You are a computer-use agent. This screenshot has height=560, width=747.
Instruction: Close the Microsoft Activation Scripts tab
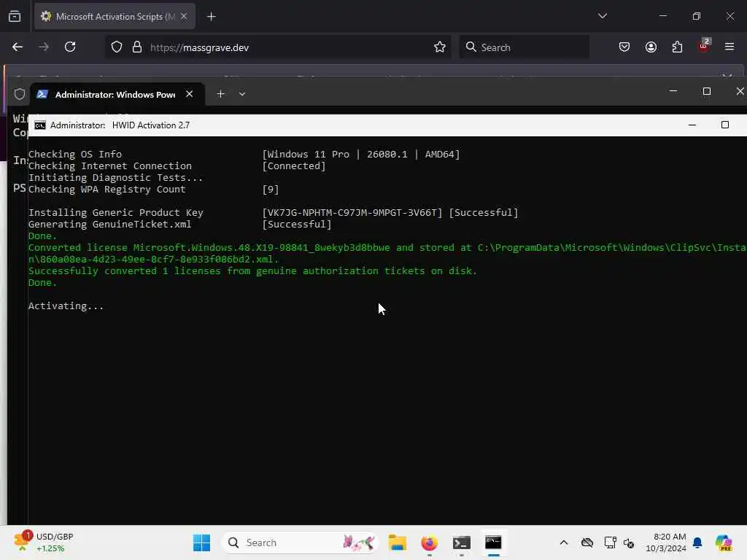pyautogui.click(x=184, y=16)
